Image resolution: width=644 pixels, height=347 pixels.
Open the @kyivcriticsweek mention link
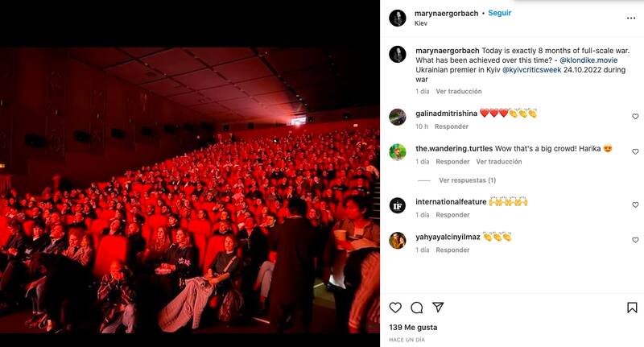point(531,70)
